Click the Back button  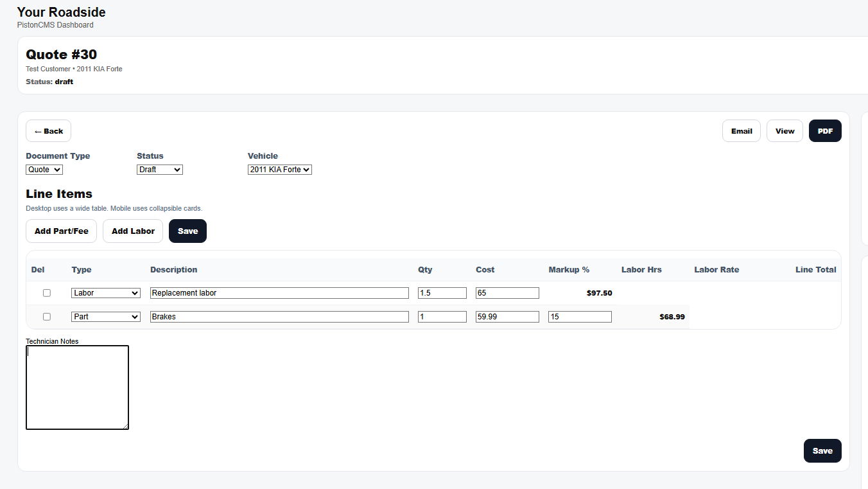48,130
